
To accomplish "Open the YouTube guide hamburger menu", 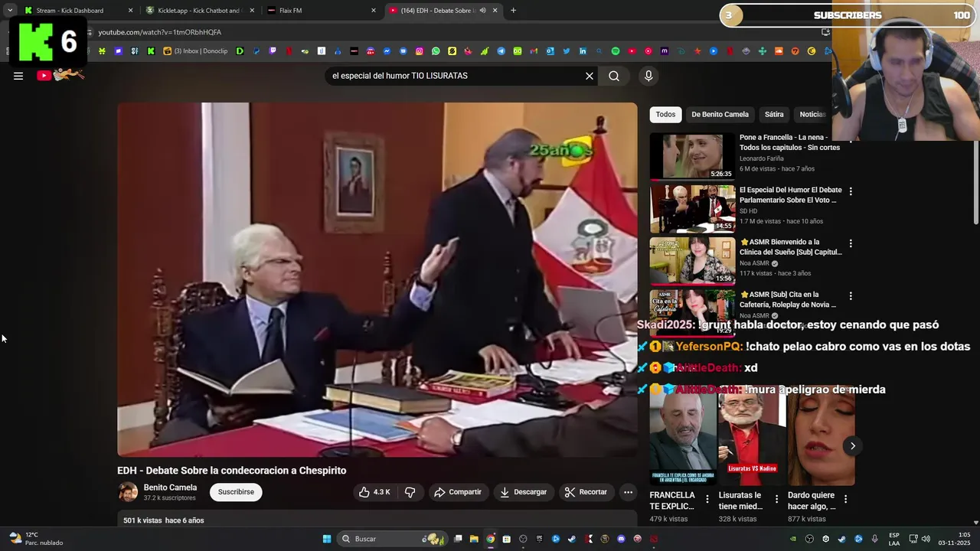I will click(x=18, y=76).
